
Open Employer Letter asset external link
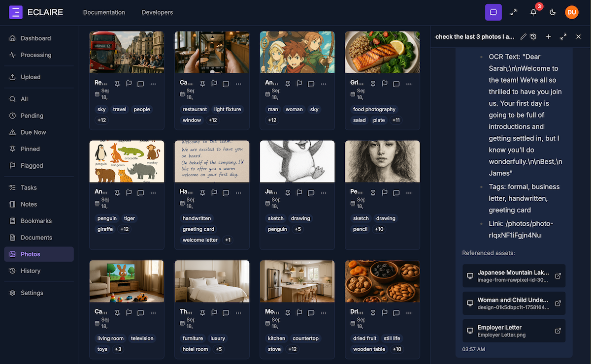(558, 331)
